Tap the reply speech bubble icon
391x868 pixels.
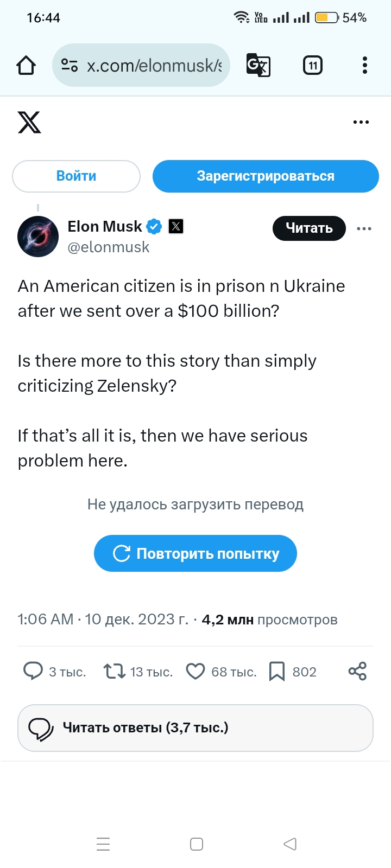tap(33, 672)
